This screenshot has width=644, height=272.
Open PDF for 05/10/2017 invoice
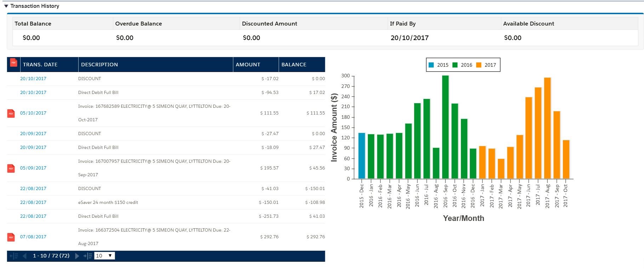[11, 113]
